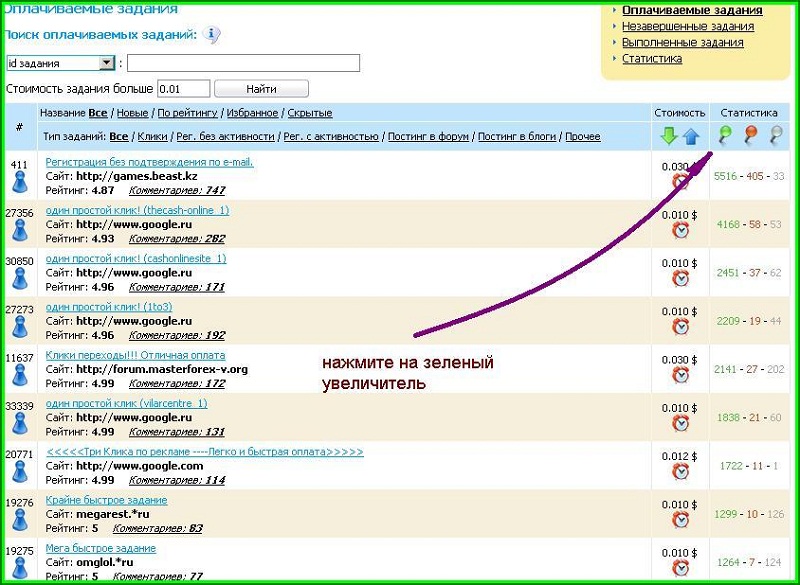Click the info bubble beside search heading

tap(211, 35)
